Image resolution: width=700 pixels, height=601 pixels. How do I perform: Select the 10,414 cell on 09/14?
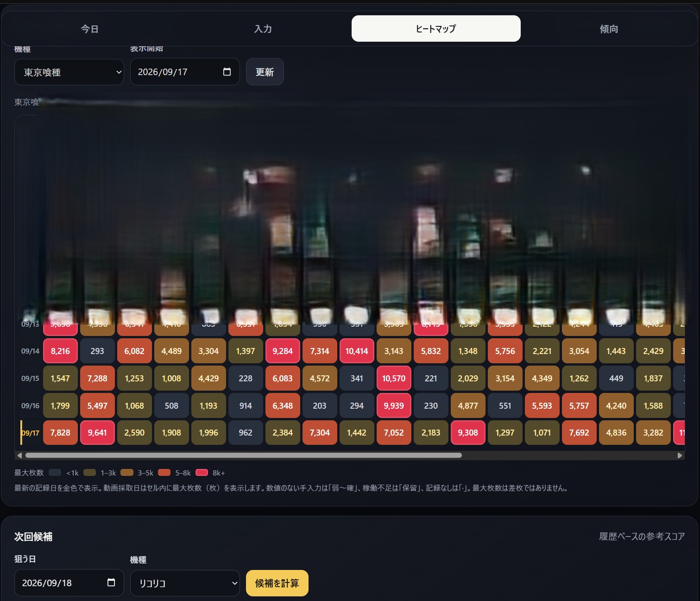pyautogui.click(x=357, y=351)
